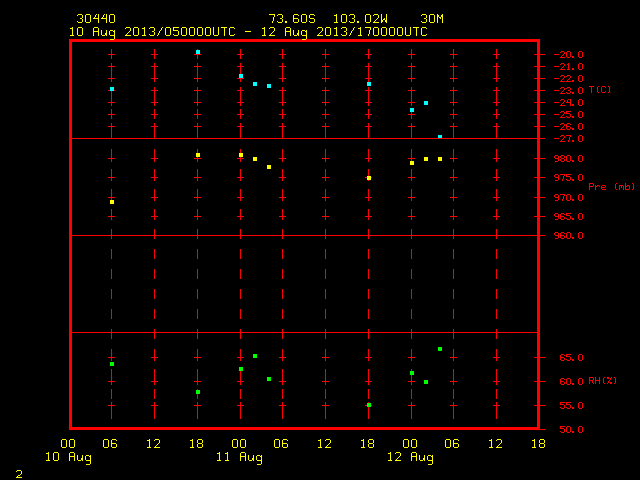Click the 50.0 humidity tick label
Viewport: 640px width, 480px height.
(571, 429)
